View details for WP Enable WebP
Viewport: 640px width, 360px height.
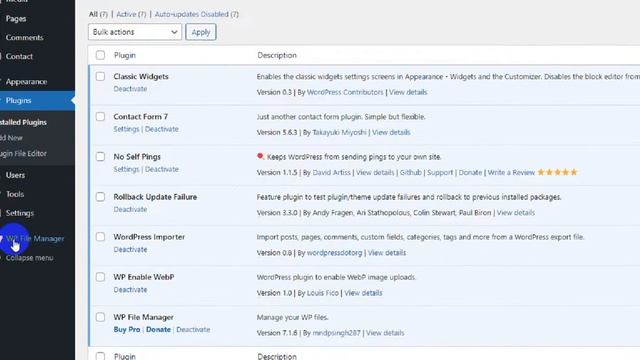tap(363, 293)
